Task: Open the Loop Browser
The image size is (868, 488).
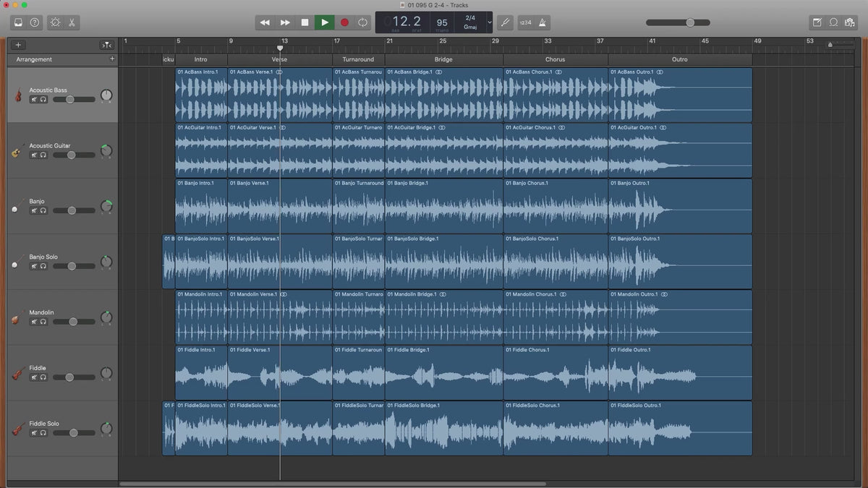Action: click(833, 22)
